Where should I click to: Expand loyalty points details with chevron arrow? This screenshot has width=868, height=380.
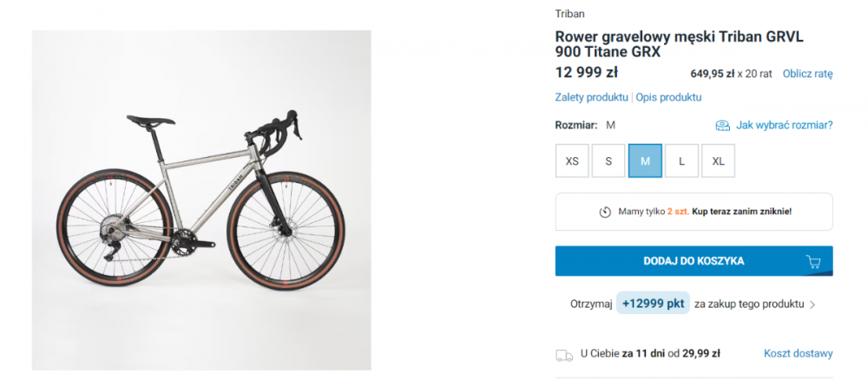pos(812,305)
